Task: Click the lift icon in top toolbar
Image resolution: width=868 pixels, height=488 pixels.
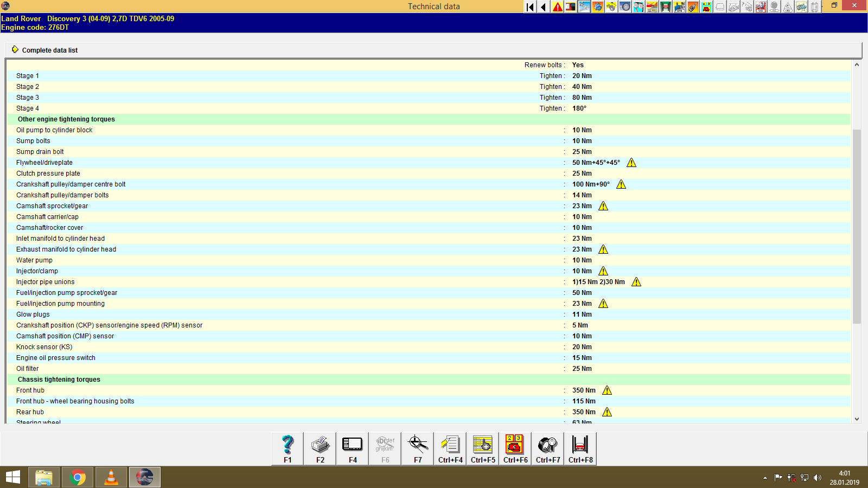Action: coord(666,7)
